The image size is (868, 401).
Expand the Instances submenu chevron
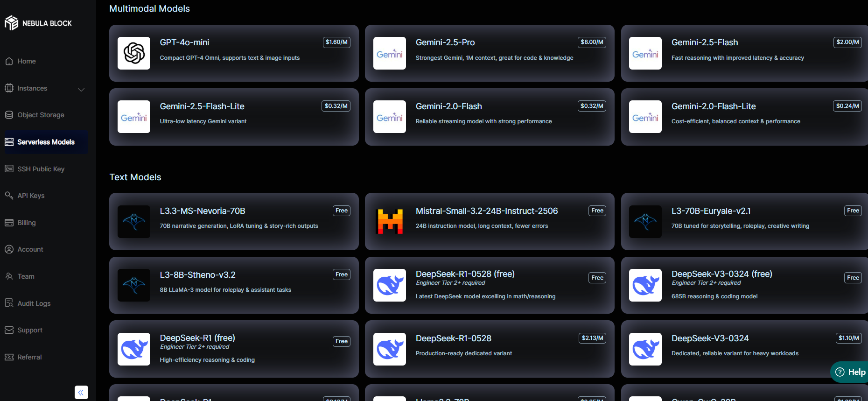point(81,89)
